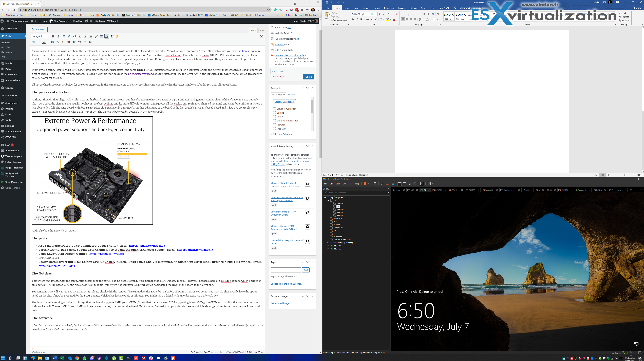Viewport: 644px width, 361px height.
Task: Insert Read More tag in WordPress editor
Action: coord(101,36)
